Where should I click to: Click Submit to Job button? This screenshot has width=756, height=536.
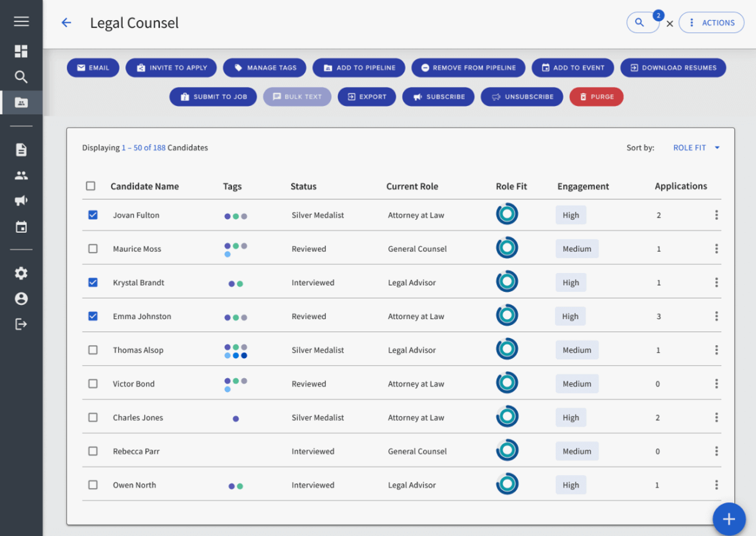tap(213, 96)
